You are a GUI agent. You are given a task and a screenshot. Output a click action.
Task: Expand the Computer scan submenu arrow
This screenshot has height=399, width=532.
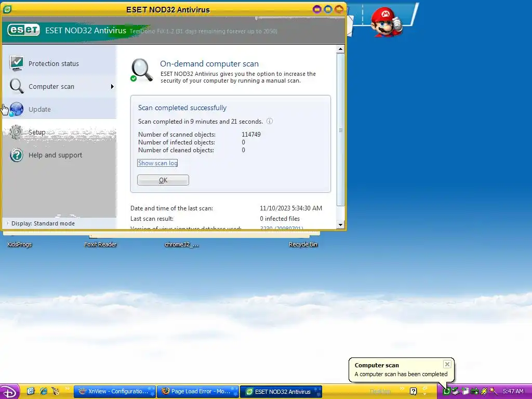coord(112,87)
